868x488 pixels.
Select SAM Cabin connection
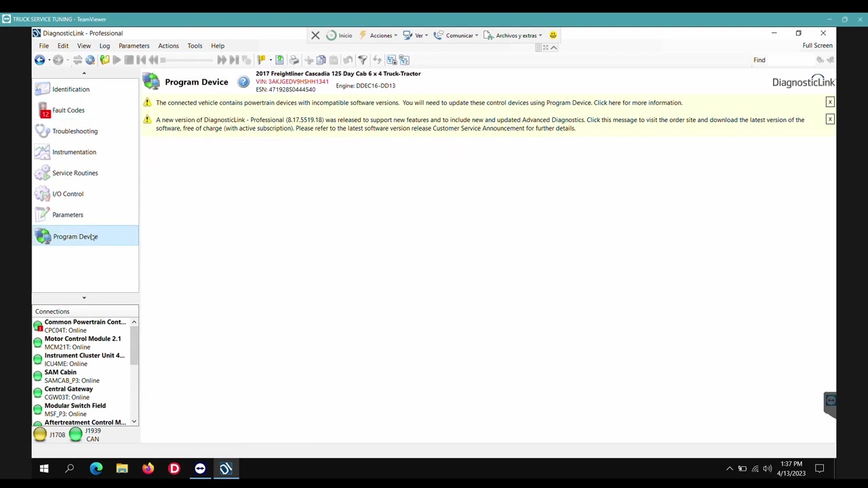(x=81, y=376)
